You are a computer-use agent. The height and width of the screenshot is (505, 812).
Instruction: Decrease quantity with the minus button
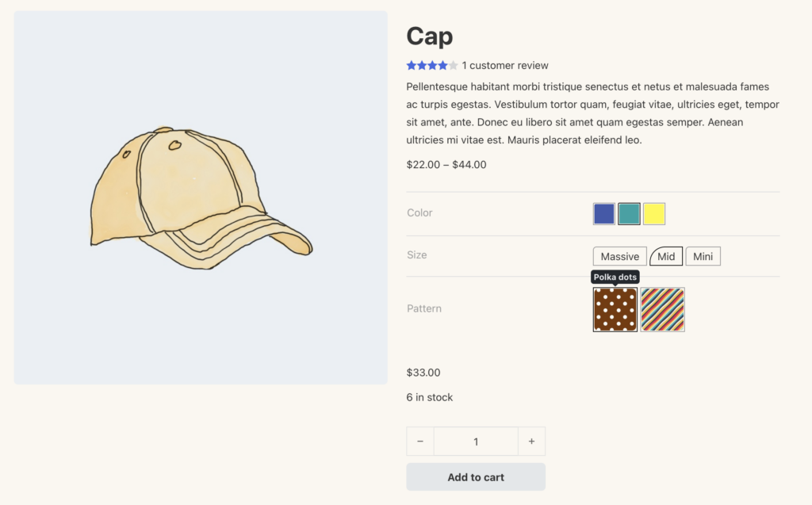[x=420, y=442]
